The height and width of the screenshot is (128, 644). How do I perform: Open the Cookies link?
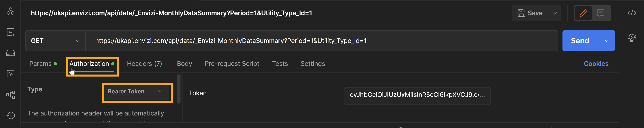596,64
